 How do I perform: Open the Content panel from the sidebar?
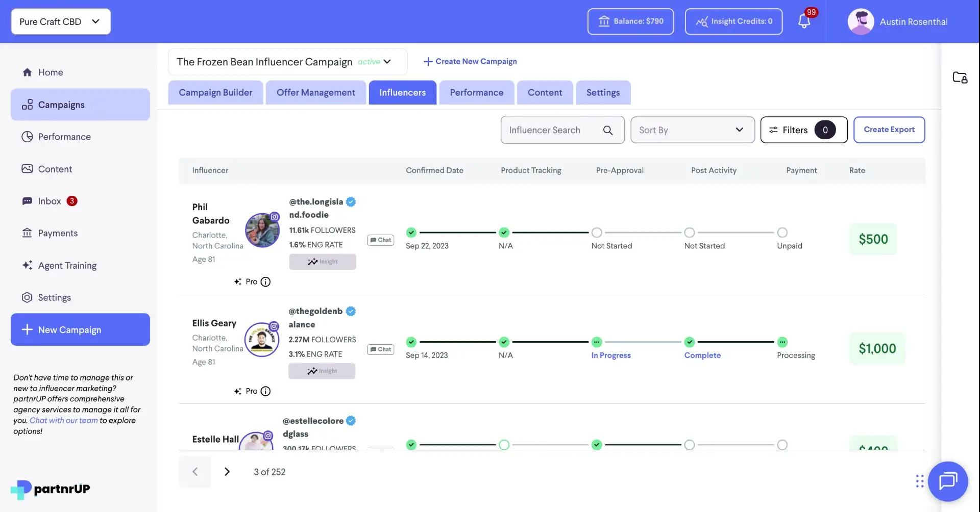point(56,168)
